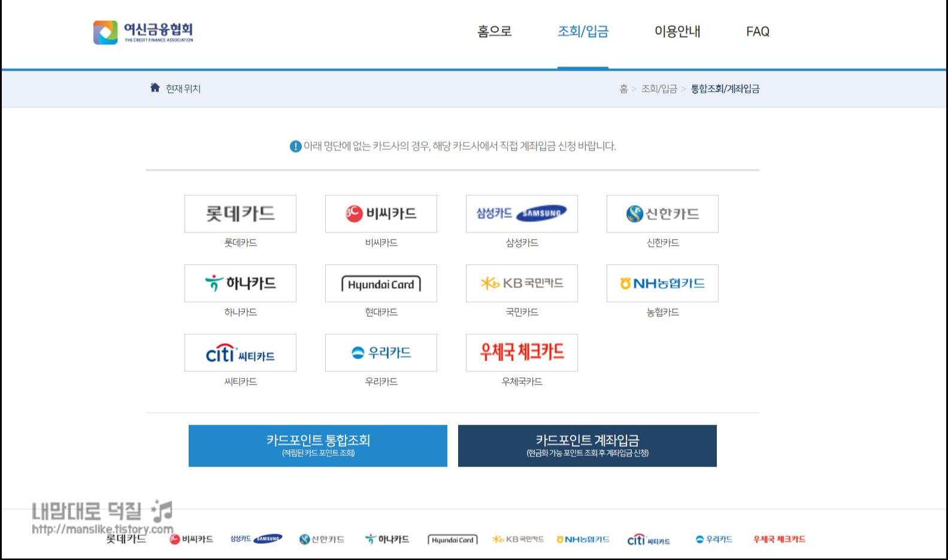The width and height of the screenshot is (948, 560).
Task: Select the 삼성카드 logo card
Action: 522,214
